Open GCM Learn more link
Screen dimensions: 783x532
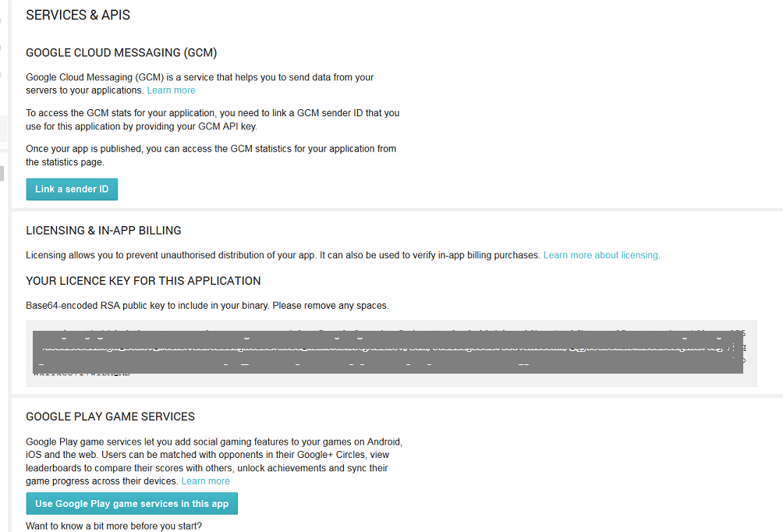[171, 90]
